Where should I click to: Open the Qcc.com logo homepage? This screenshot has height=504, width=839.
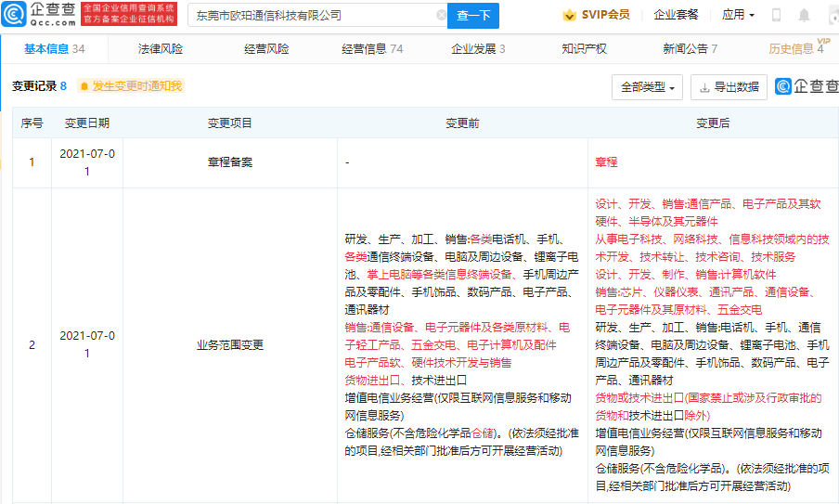(39, 15)
